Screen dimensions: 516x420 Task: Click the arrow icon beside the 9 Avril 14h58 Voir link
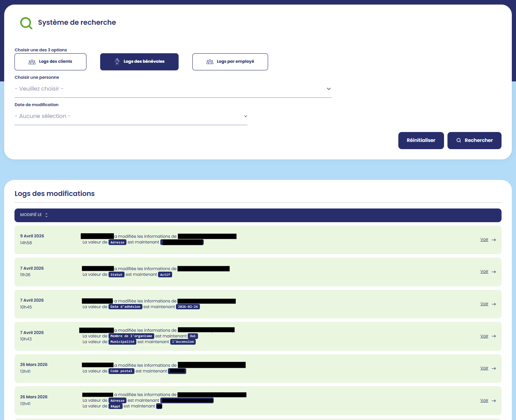click(494, 240)
